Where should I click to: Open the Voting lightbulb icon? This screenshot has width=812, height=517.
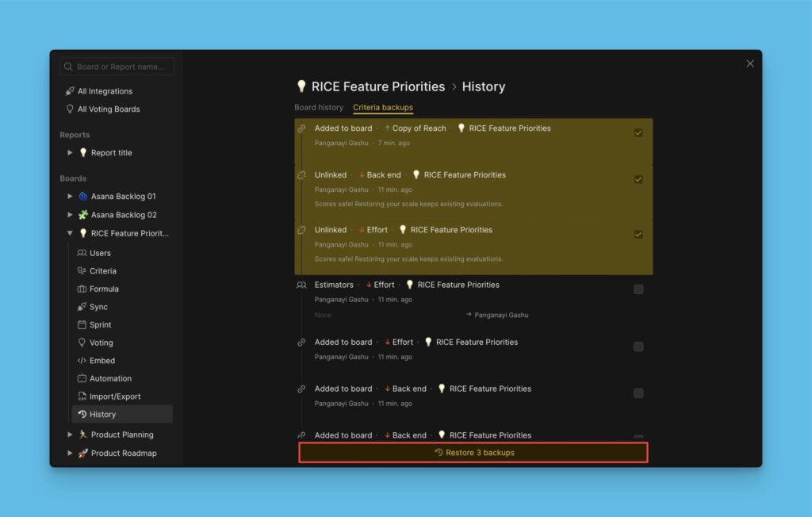coord(82,342)
